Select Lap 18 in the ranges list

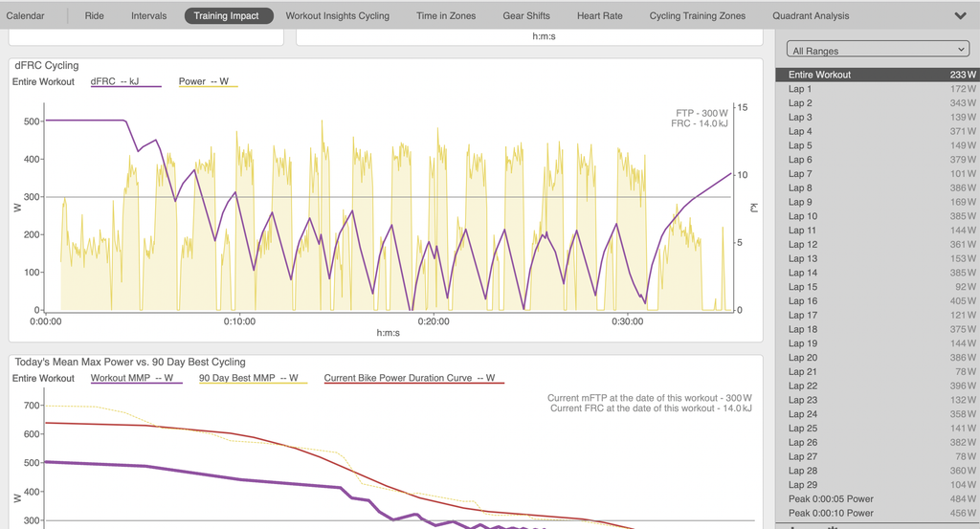[x=878, y=329]
